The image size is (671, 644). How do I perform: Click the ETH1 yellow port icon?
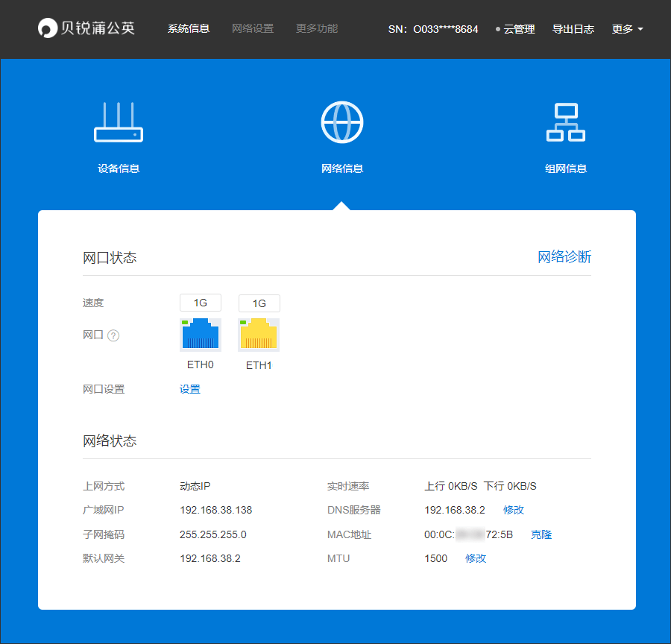click(x=258, y=334)
